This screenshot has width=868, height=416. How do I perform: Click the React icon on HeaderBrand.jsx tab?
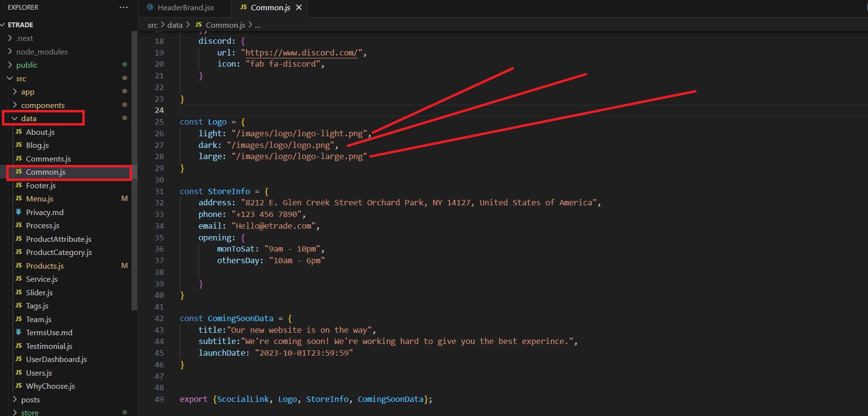[150, 7]
